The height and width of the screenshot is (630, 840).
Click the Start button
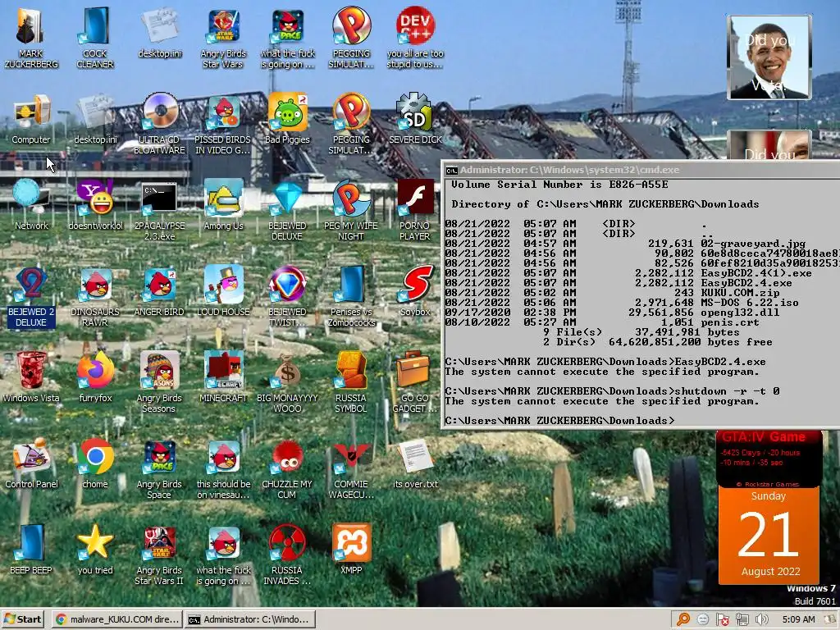23,619
